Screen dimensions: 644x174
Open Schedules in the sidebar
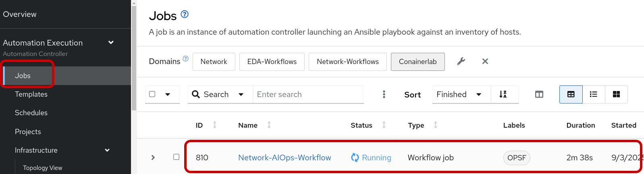(31, 113)
